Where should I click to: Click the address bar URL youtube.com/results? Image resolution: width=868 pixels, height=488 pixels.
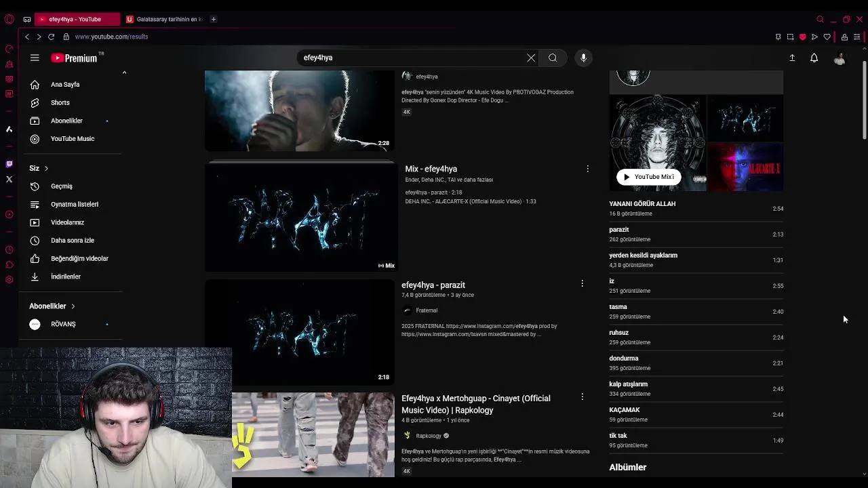click(111, 37)
